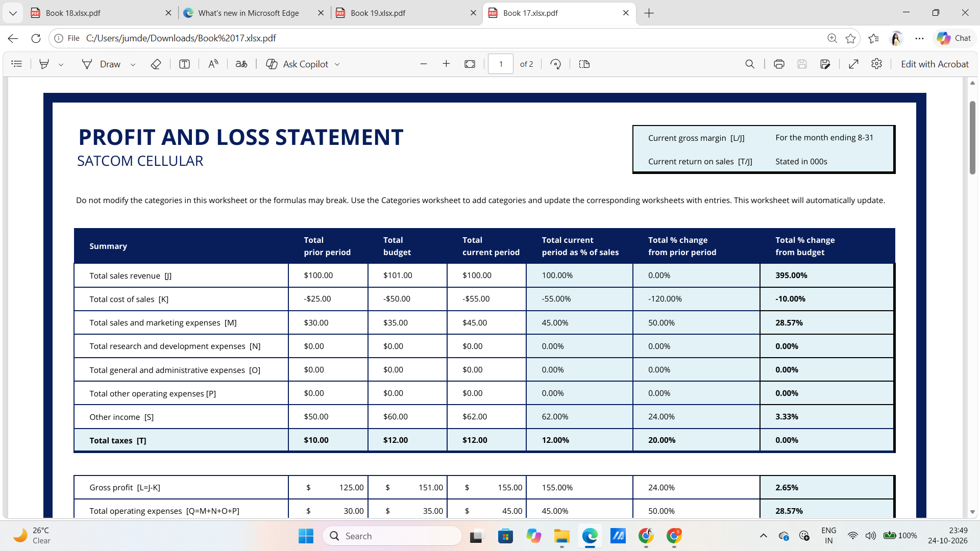Switch to the Book 19.xlsx.pdf tab

point(406,13)
